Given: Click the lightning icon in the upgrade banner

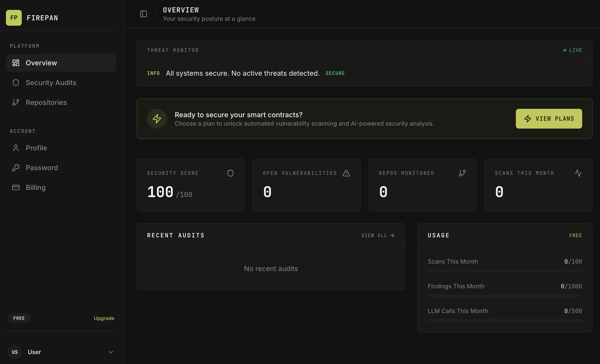Looking at the screenshot, I should 157,118.
